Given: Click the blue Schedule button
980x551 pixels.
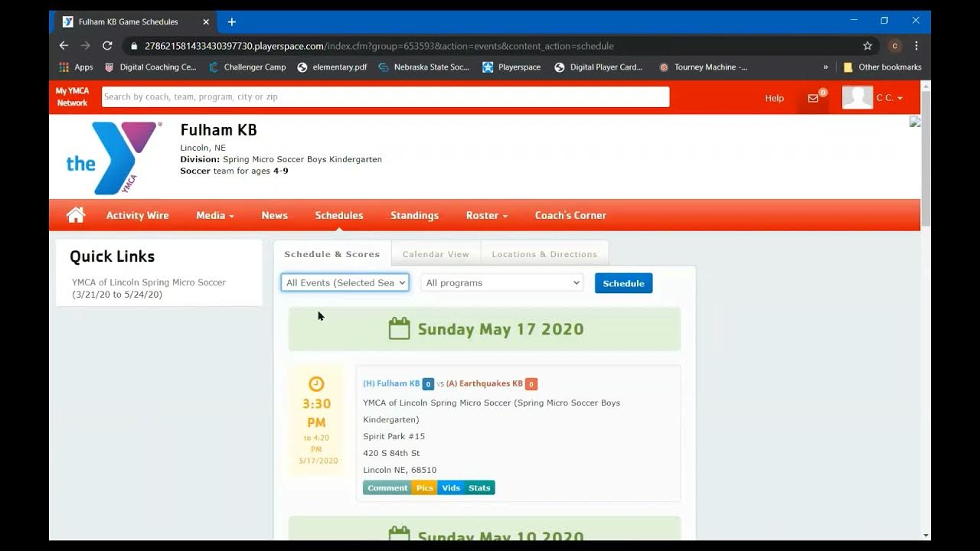Looking at the screenshot, I should pos(623,283).
